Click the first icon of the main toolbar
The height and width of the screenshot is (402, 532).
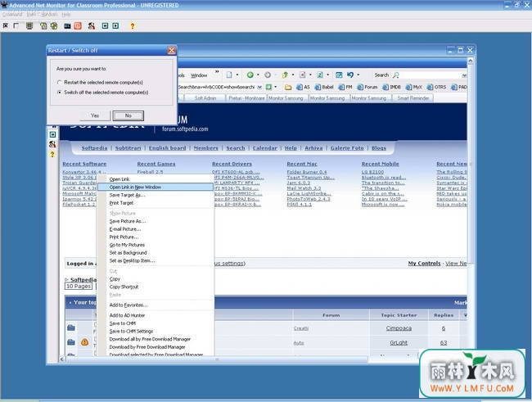coord(6,26)
